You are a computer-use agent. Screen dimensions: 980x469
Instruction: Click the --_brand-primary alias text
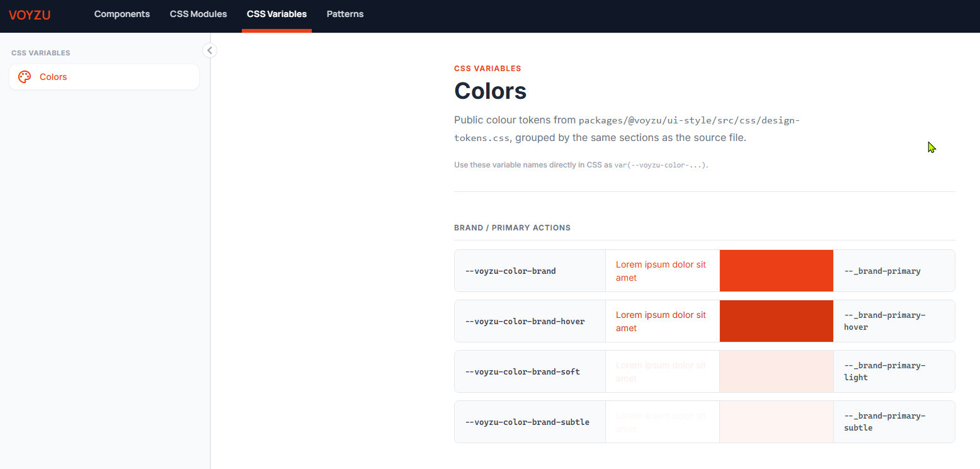tap(882, 271)
